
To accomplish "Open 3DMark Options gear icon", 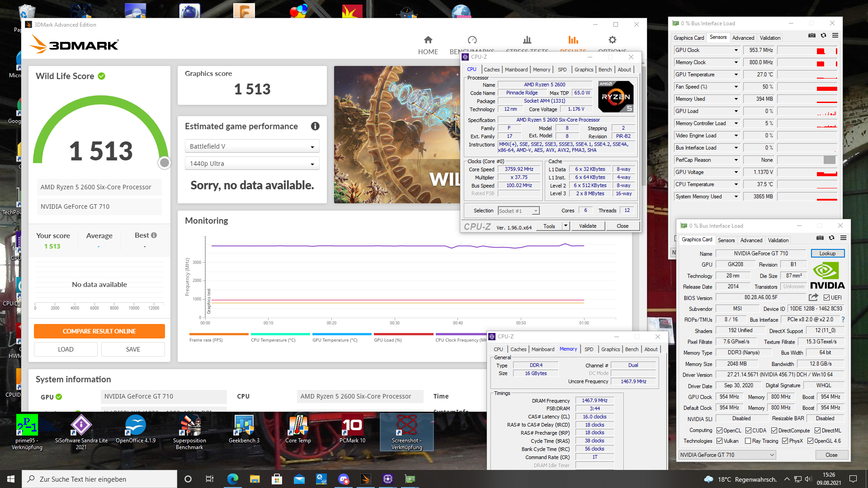I will pos(612,40).
